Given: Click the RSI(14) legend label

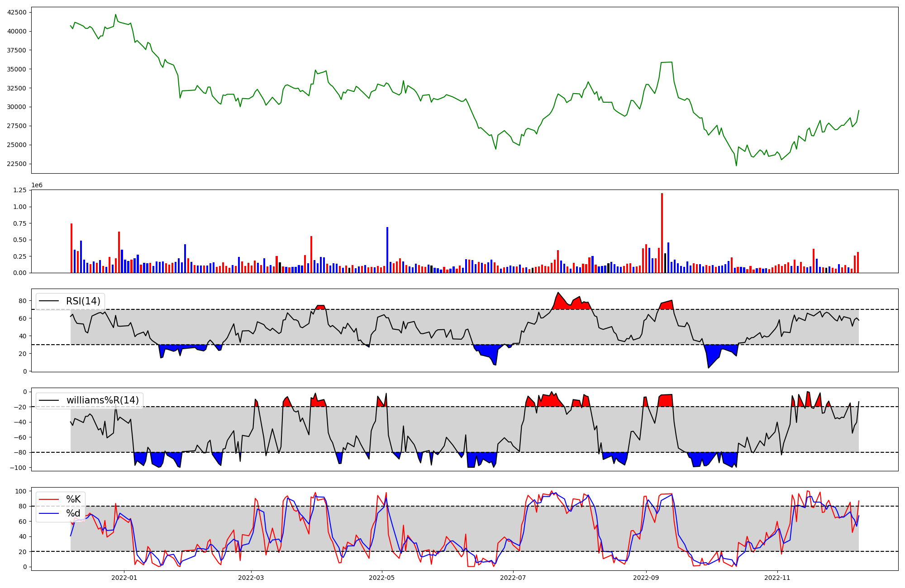Looking at the screenshot, I should point(83,301).
